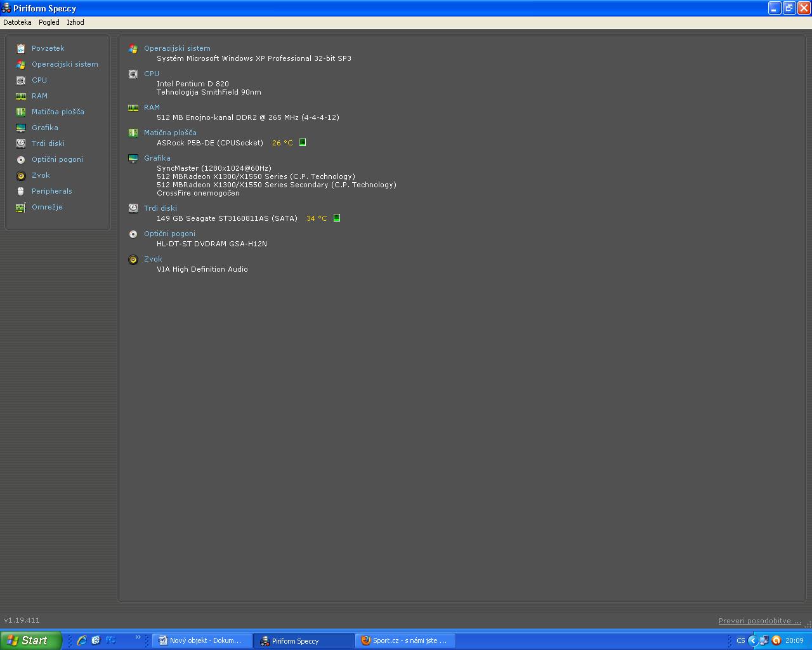The width and height of the screenshot is (812, 650).
Task: Click the Grafika monitor icon in sidebar
Action: (21, 128)
